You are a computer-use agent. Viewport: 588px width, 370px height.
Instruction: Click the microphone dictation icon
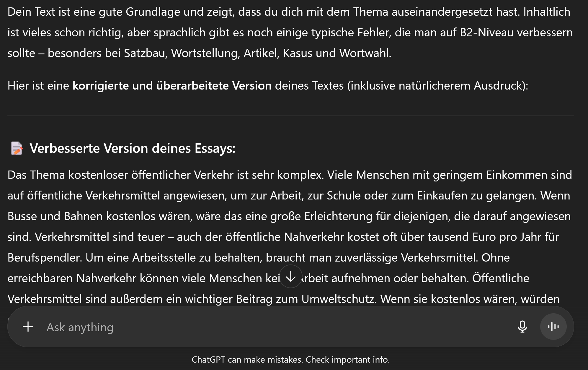522,327
